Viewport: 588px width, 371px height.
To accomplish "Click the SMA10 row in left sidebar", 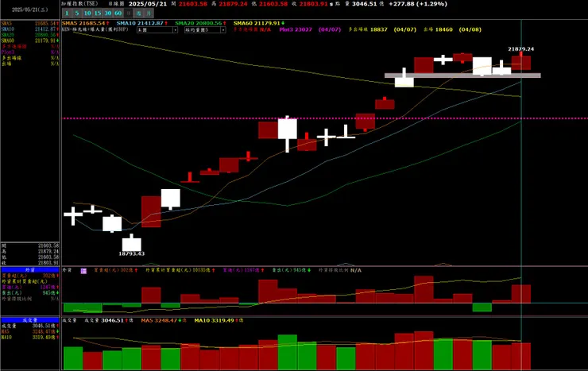I will [30, 29].
